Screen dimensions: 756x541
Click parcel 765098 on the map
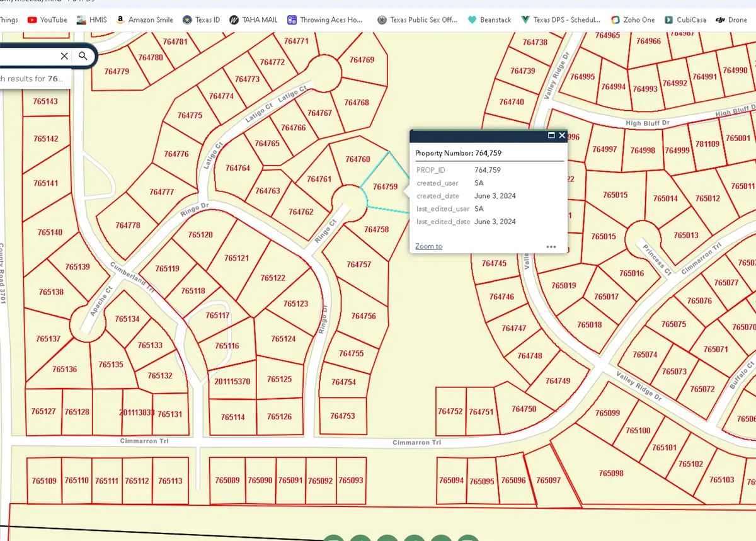point(610,473)
